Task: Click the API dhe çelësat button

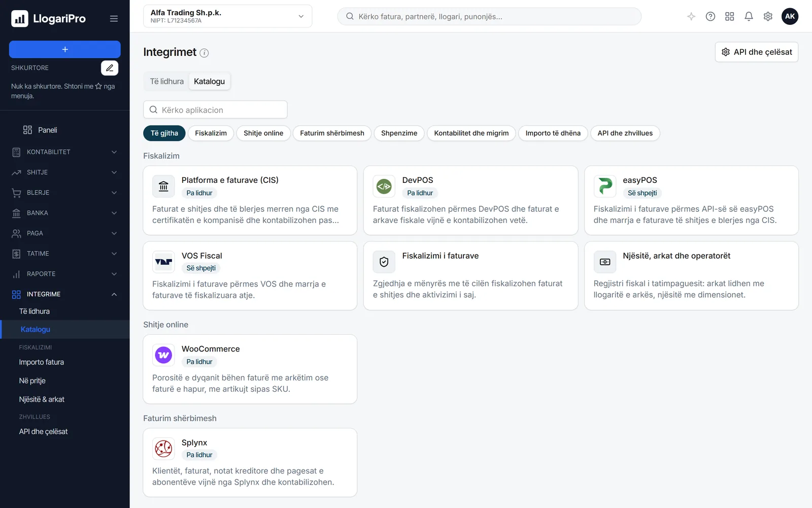Action: (x=757, y=52)
